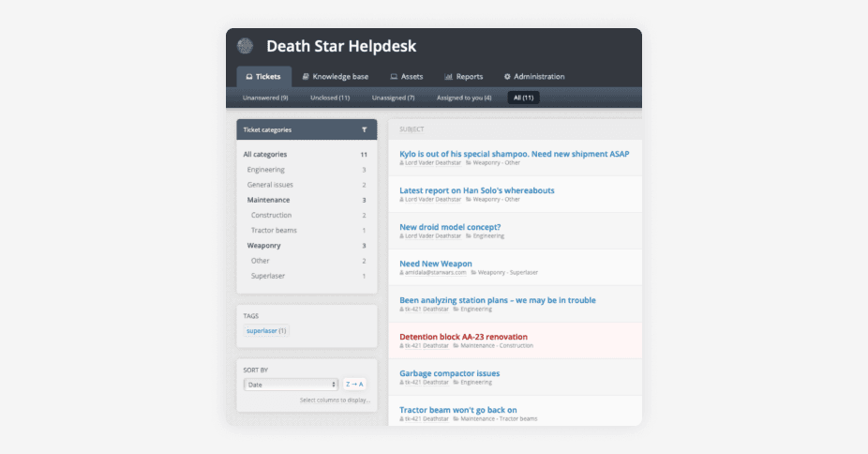This screenshot has height=454, width=868.
Task: Open the Sort by Date dropdown
Action: (x=291, y=385)
